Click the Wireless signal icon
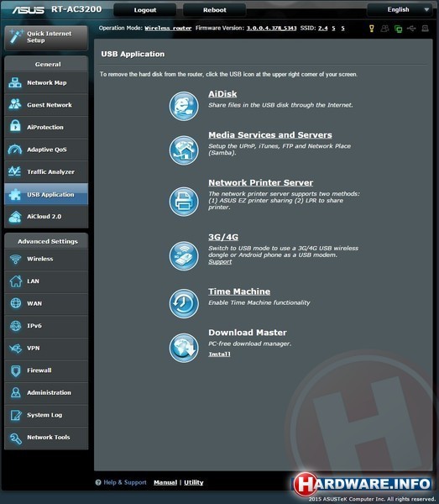Viewport: 439px width, 504px height. 15,259
